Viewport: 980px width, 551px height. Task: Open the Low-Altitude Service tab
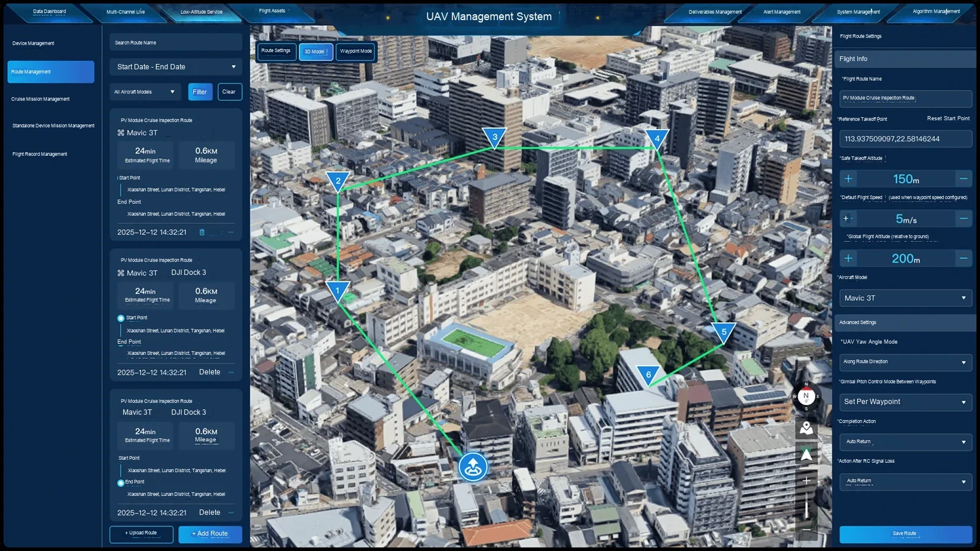(x=202, y=12)
